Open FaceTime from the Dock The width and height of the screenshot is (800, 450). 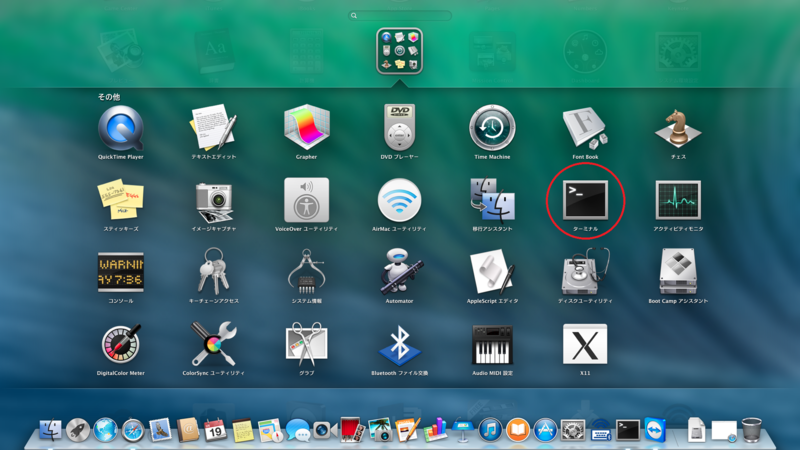pos(324,430)
